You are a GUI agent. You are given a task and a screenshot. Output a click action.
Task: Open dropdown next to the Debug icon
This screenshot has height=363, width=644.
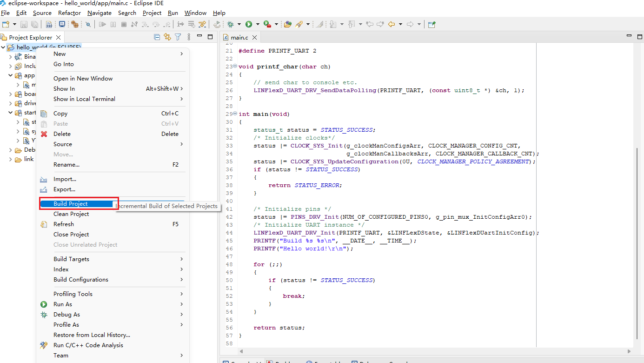[x=239, y=24]
